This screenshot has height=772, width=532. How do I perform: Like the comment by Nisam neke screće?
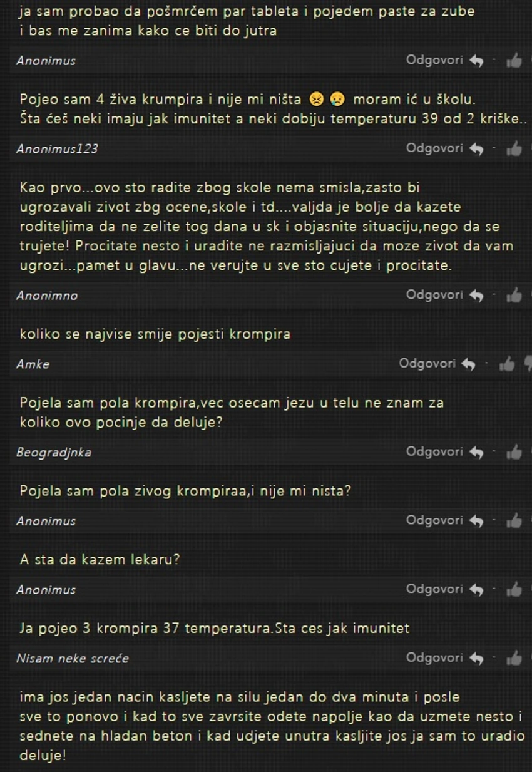click(514, 659)
